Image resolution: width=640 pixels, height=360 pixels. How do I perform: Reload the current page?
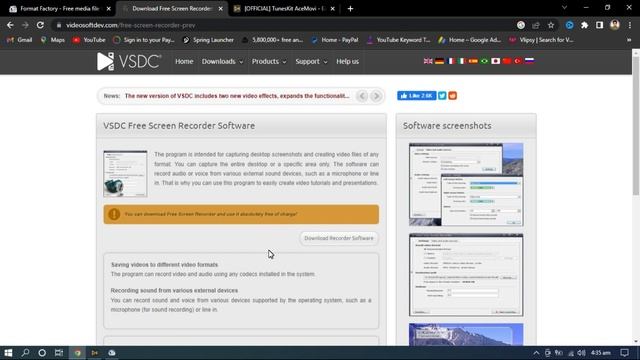[40, 25]
